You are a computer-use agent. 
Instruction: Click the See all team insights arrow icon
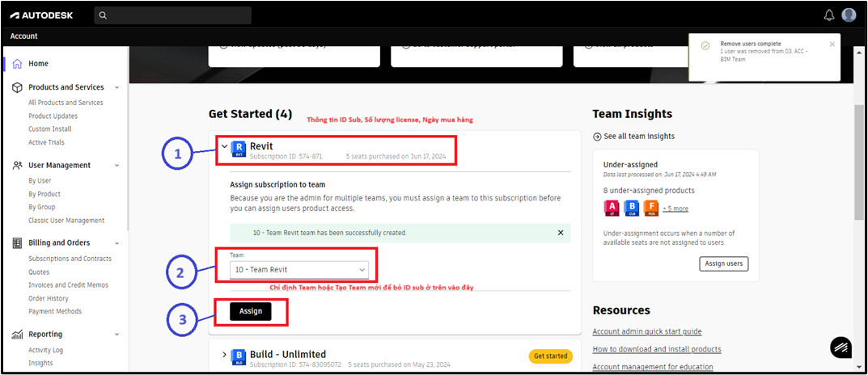[x=597, y=136]
